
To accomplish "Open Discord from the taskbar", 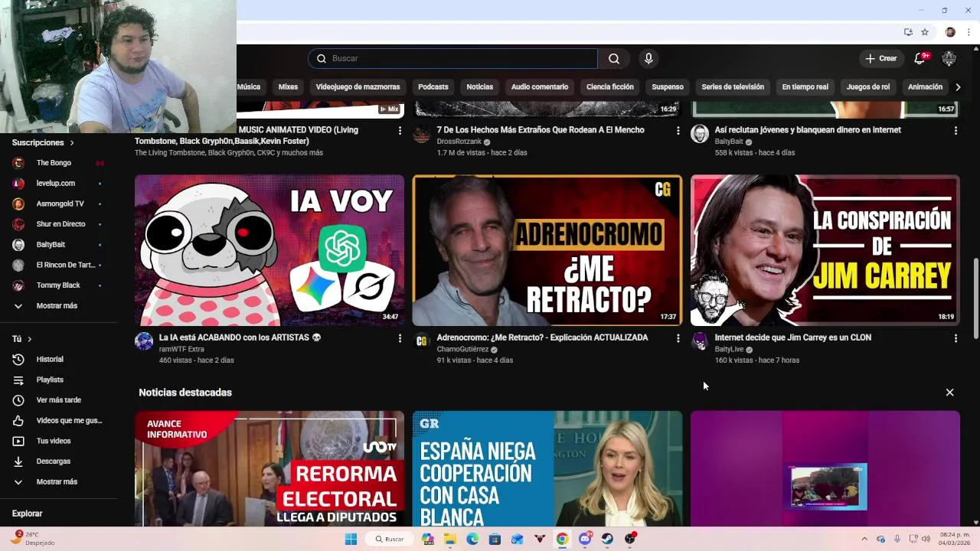I will tap(586, 539).
